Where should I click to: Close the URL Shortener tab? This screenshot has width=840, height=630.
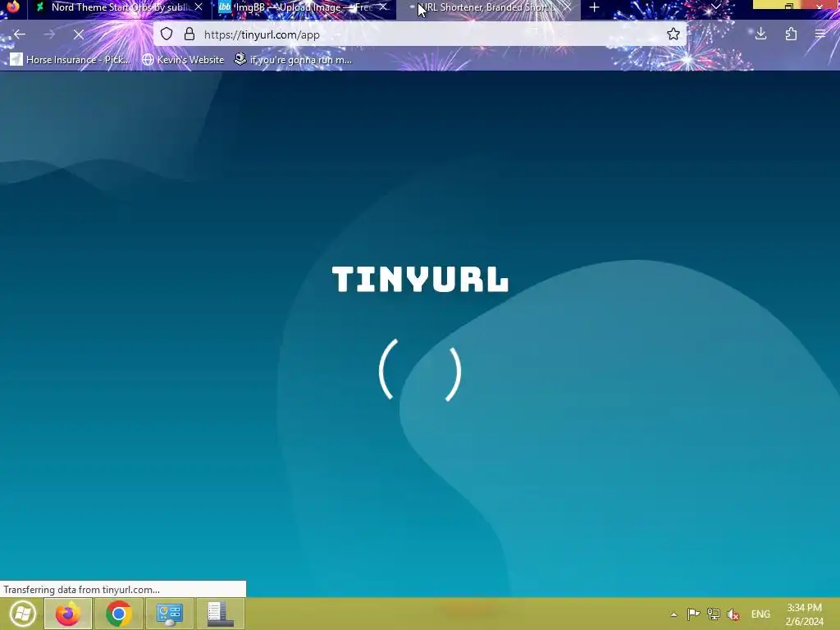[x=568, y=7]
